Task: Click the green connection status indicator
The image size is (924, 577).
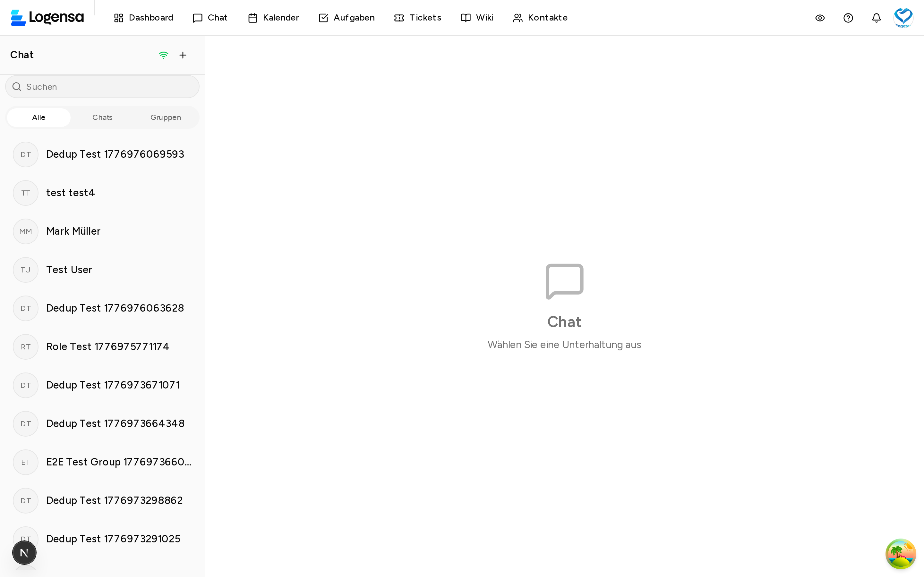Action: click(x=163, y=55)
